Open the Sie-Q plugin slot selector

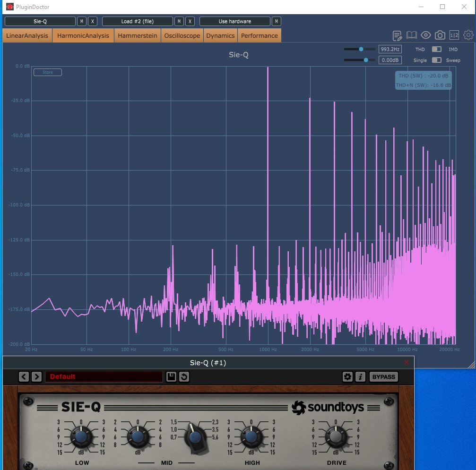point(40,21)
